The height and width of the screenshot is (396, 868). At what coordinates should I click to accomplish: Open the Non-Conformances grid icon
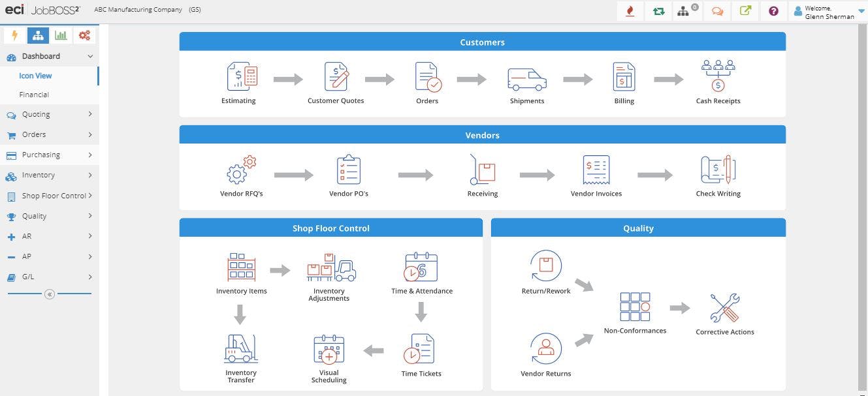tap(635, 307)
